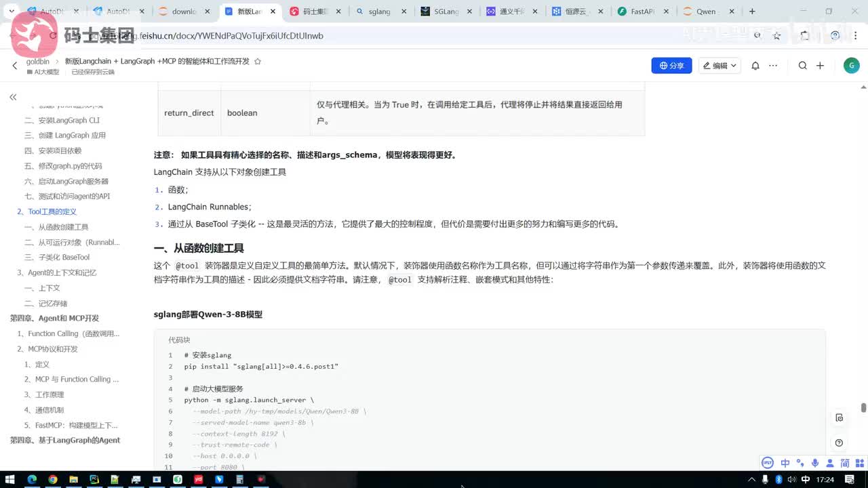Open the G user avatar menu
This screenshot has width=868, height=488.
pos(851,65)
